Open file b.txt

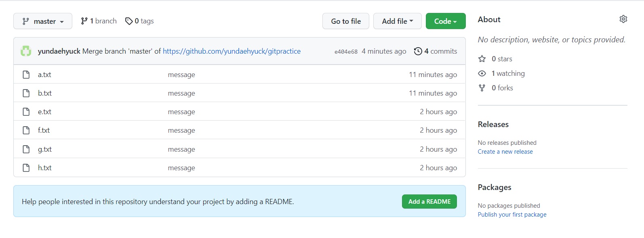(45, 93)
